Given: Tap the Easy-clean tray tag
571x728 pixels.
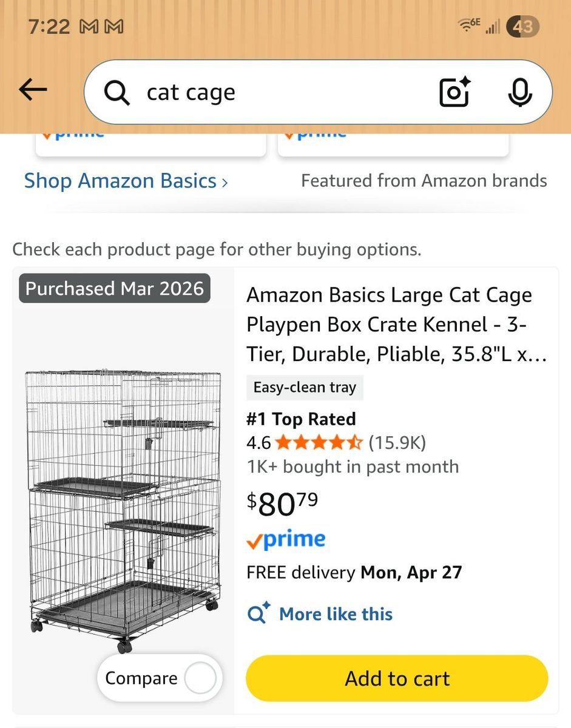Looking at the screenshot, I should 305,388.
